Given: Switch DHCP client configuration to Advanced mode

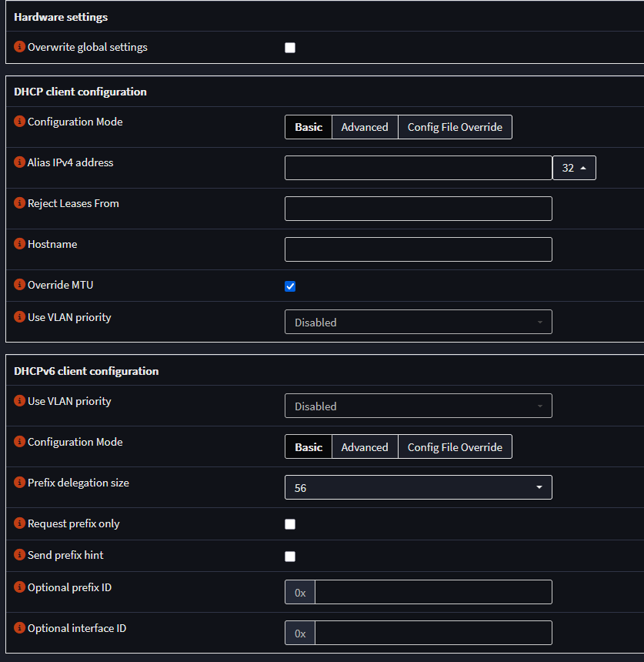Looking at the screenshot, I should tap(365, 127).
